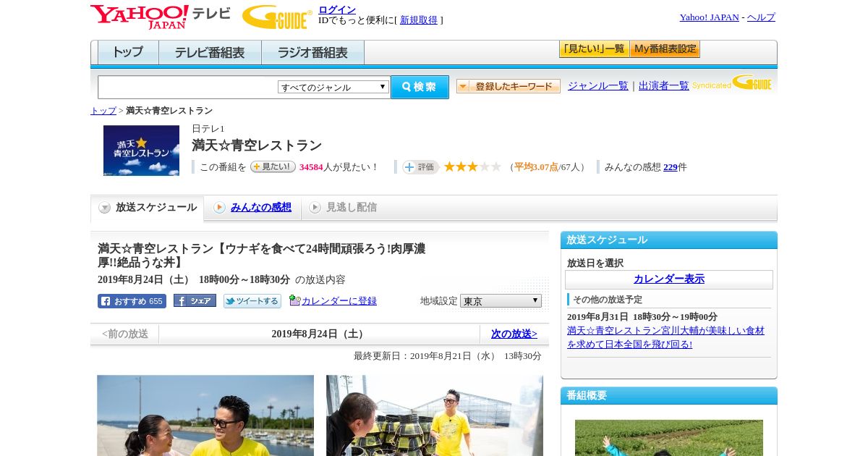Open My番組表設定

point(665,49)
